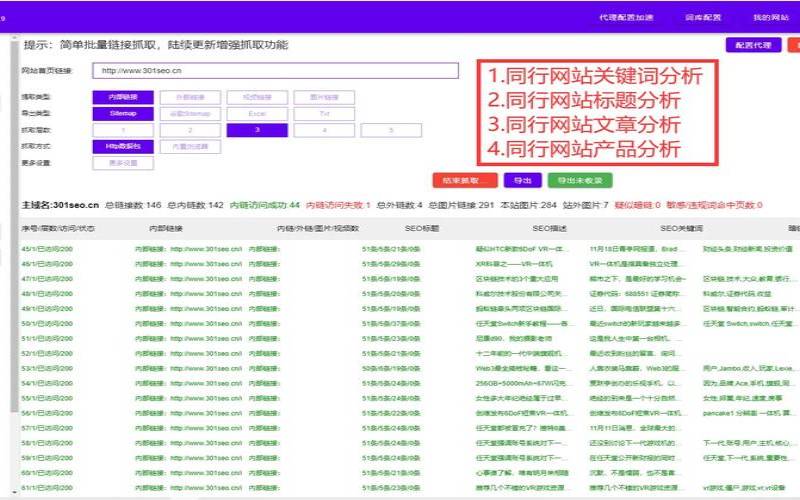Select the 视频链接 extraction type option

click(x=257, y=97)
